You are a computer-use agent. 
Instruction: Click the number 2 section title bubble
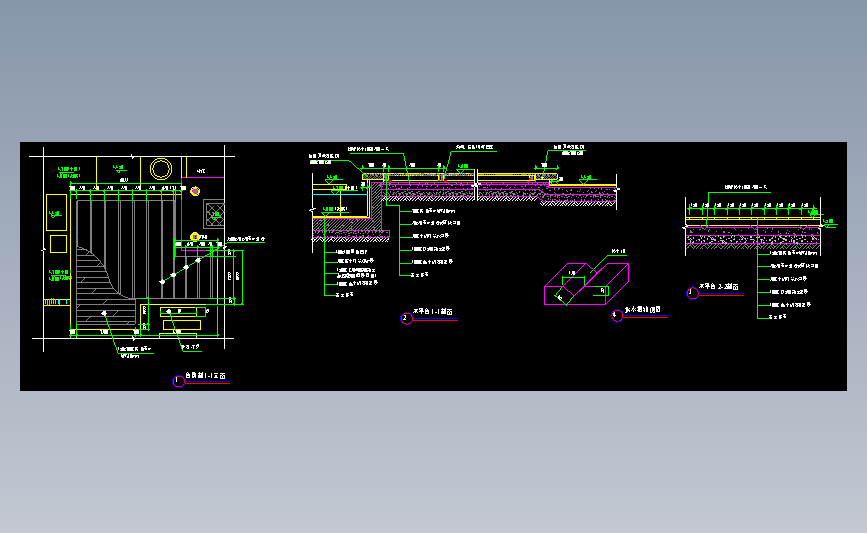click(x=406, y=318)
